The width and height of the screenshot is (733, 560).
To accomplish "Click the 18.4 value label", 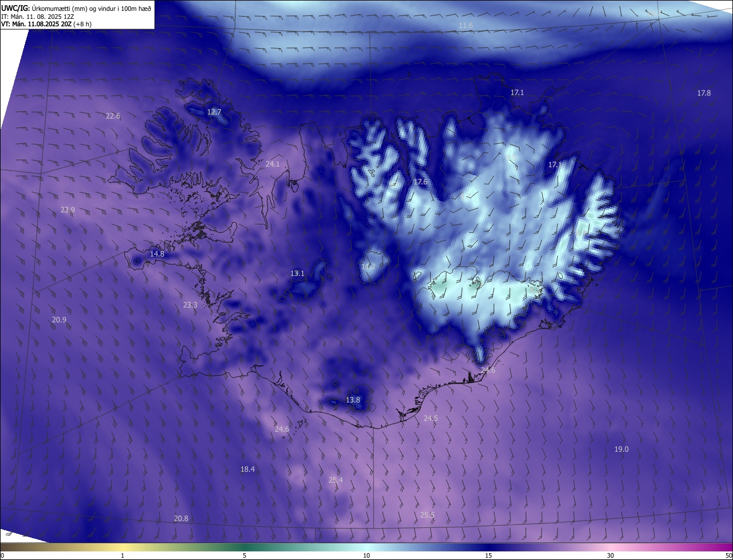I will coord(247,469).
